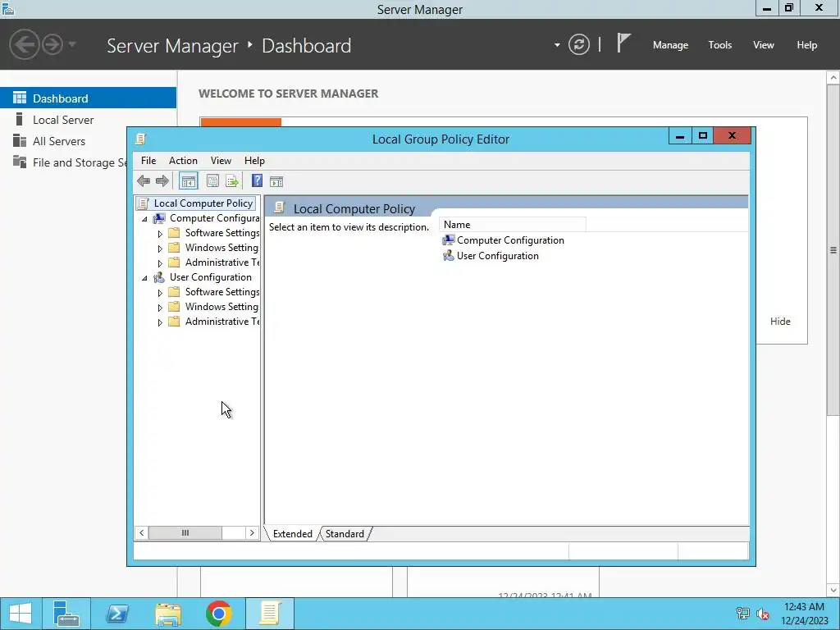The height and width of the screenshot is (630, 840).
Task: Click Administrative Templates folder icon under User Configuration
Action: click(x=174, y=322)
